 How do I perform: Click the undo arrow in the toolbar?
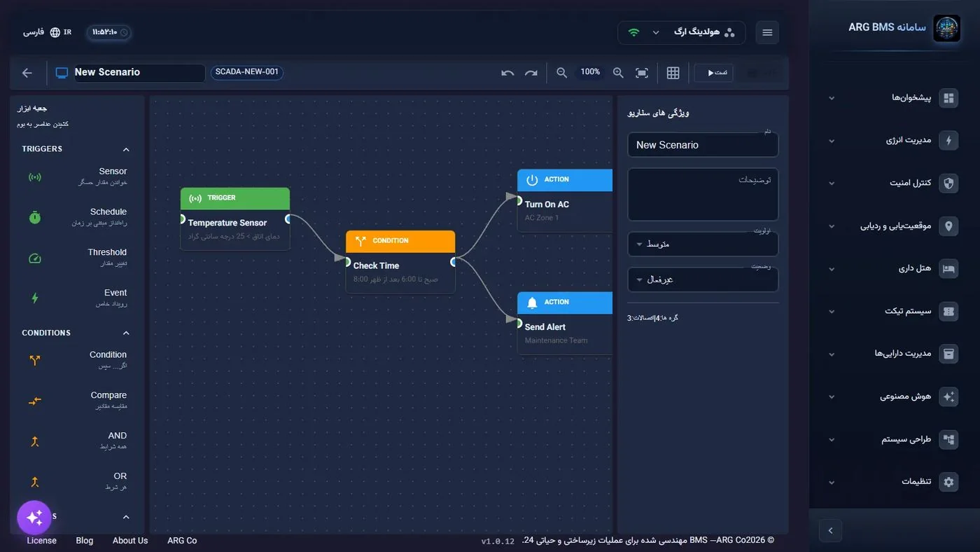[507, 73]
